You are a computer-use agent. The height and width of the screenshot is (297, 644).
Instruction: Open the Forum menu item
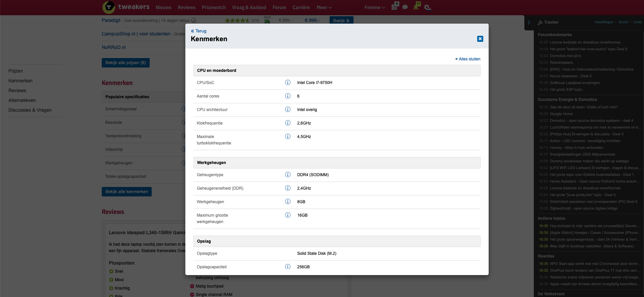(x=279, y=7)
